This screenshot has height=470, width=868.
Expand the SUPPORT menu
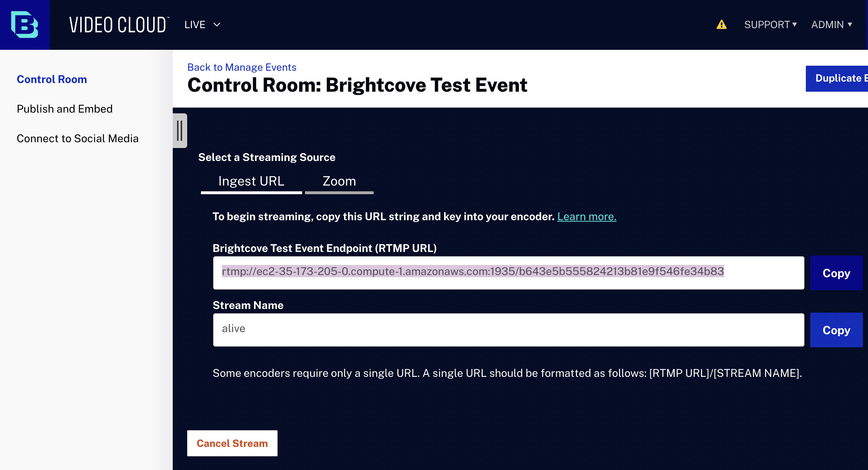point(770,25)
